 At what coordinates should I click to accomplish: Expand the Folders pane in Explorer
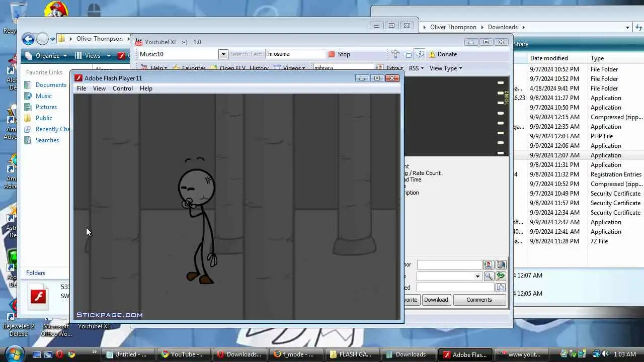(x=36, y=273)
